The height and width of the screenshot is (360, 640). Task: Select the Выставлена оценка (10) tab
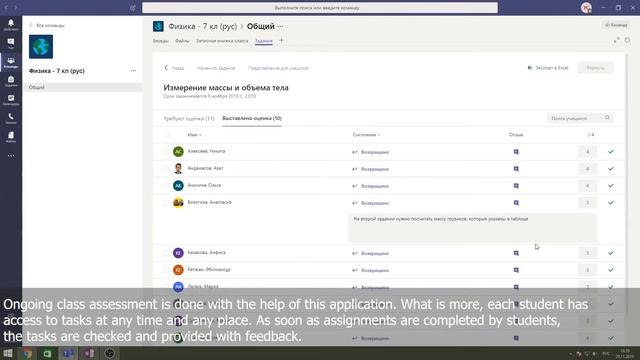[252, 118]
